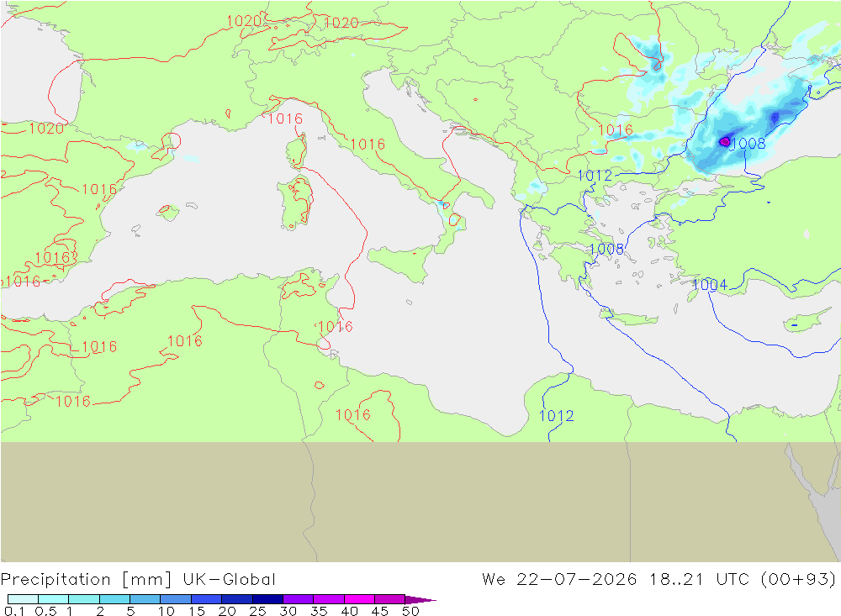This screenshot has width=841, height=616.
Task: Click legend value '50'
Action: point(411,611)
